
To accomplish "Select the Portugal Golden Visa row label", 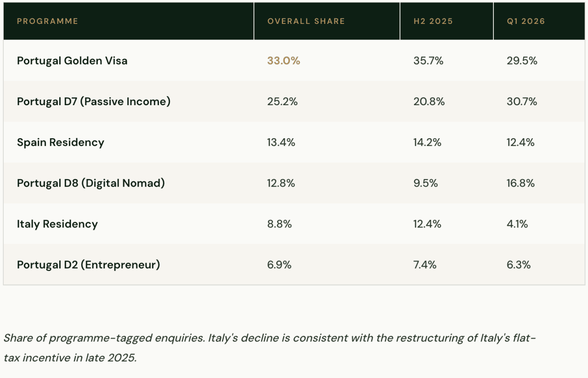I will 72,61.
